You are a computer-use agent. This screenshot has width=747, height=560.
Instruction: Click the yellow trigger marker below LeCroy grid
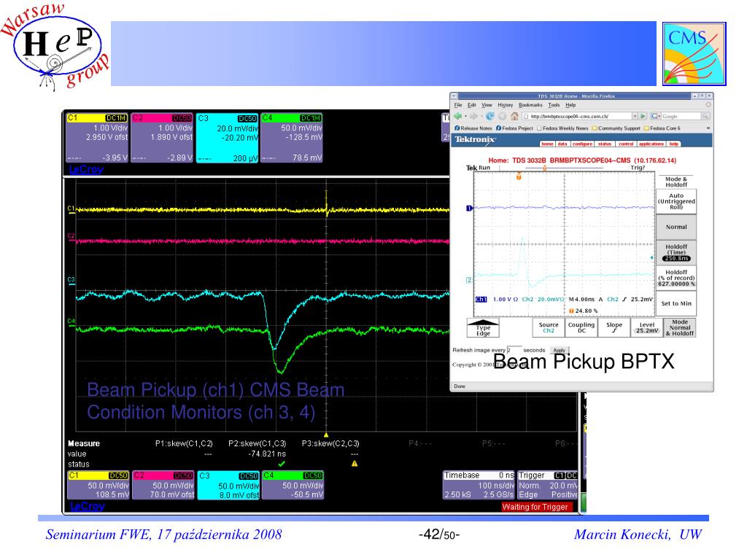click(x=326, y=435)
